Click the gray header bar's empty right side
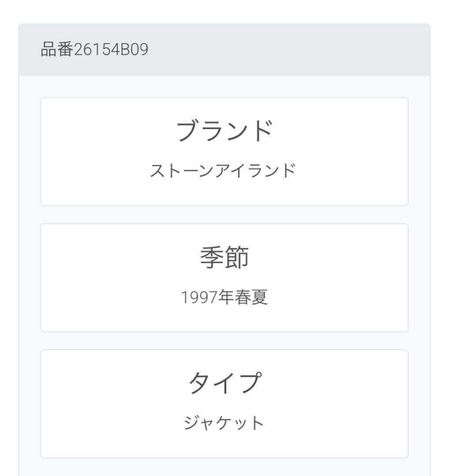 coord(309,50)
